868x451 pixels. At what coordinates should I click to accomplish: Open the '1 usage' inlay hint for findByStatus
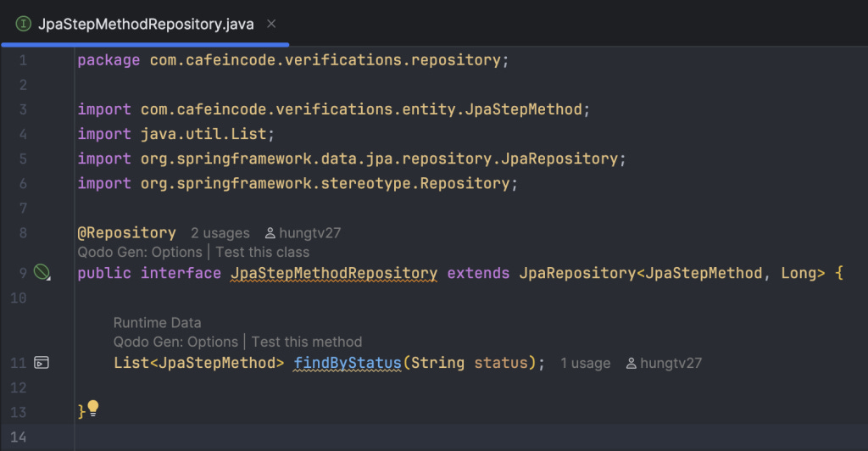tap(585, 364)
